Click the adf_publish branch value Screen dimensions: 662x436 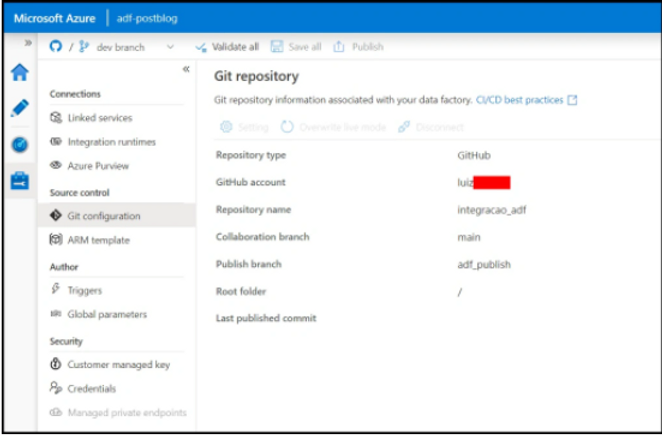(484, 265)
